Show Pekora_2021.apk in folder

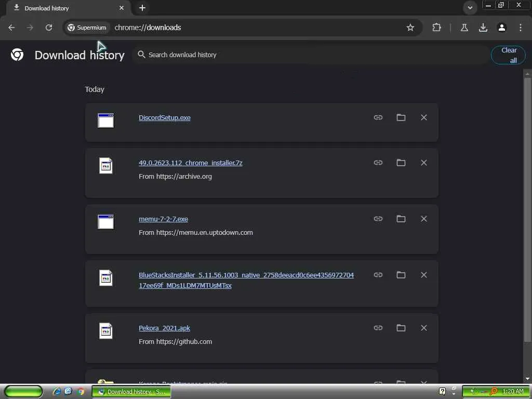401,328
